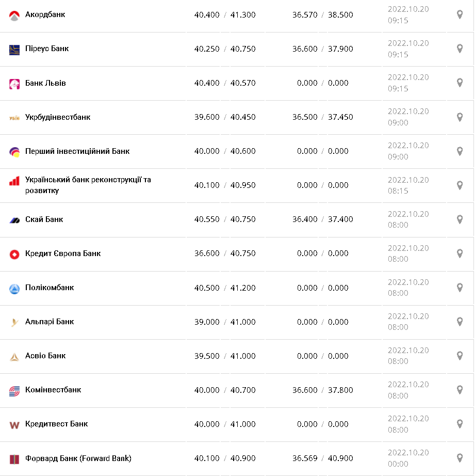Go to Асвіо Банк page
Image resolution: width=475 pixels, height=476 pixels.
pos(45,356)
